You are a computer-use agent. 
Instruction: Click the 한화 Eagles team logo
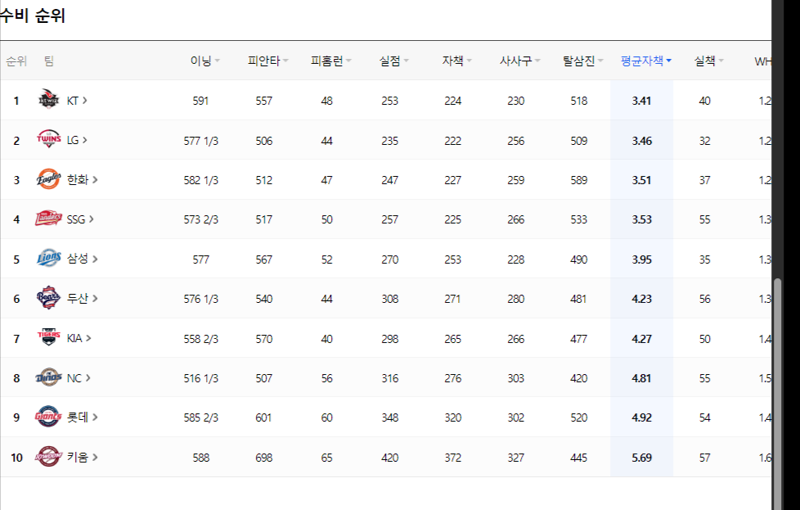[x=49, y=179]
